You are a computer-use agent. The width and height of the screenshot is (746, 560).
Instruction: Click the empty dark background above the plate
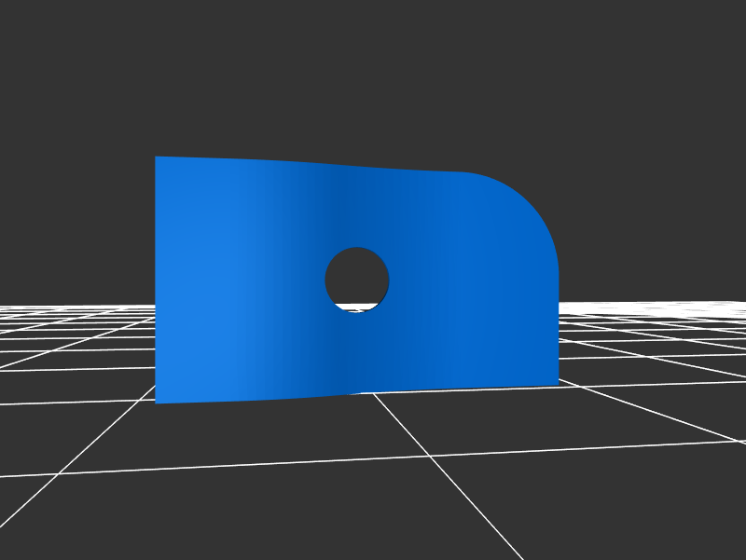(x=373, y=75)
